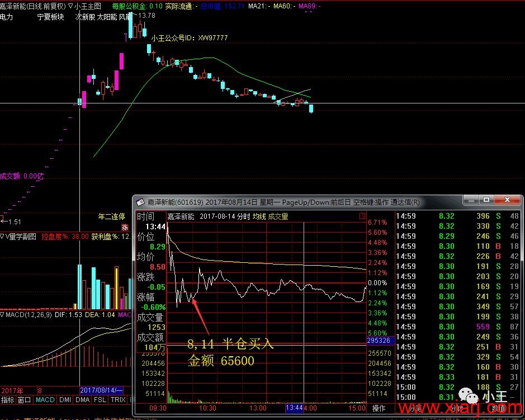Click the 总市值 value in the header
This screenshot has width=525, height=420.
[234, 6]
